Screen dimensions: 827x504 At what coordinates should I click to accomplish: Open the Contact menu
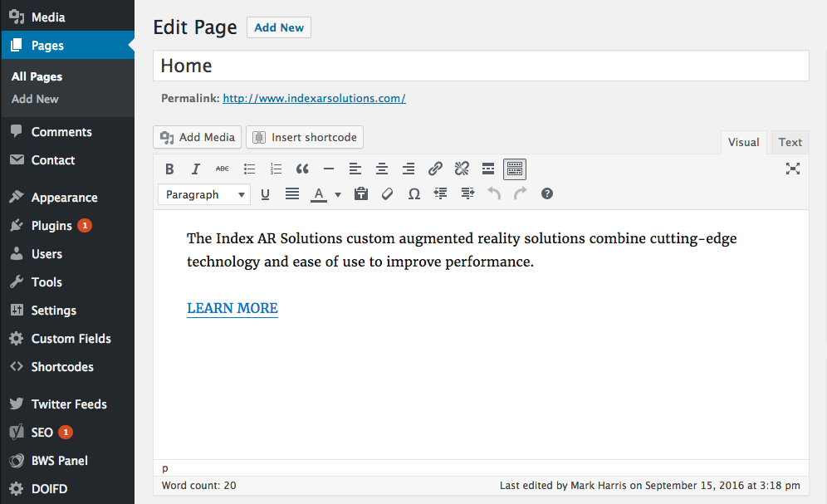pos(67,160)
